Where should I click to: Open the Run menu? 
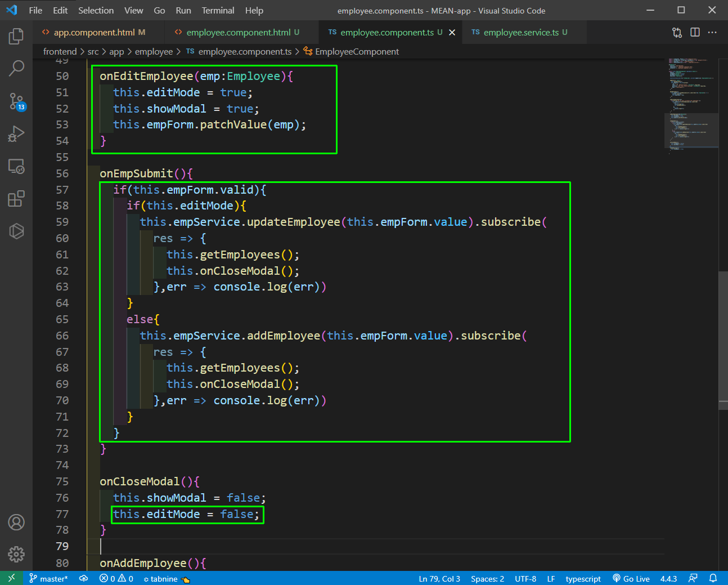[x=183, y=10]
